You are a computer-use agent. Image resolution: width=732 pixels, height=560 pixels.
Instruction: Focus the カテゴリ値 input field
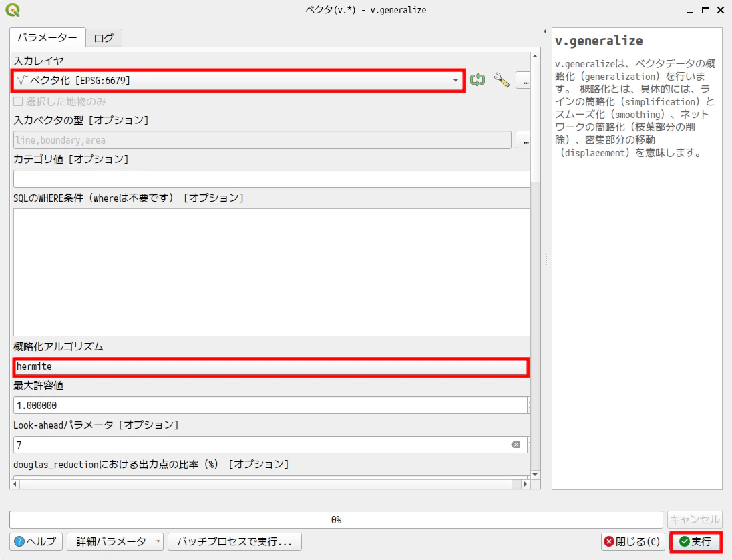pos(272,179)
